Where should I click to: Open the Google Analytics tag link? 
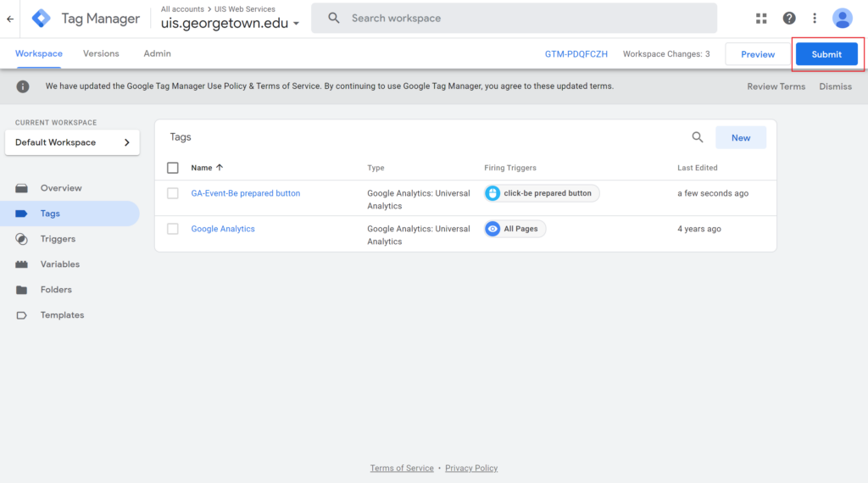click(223, 229)
